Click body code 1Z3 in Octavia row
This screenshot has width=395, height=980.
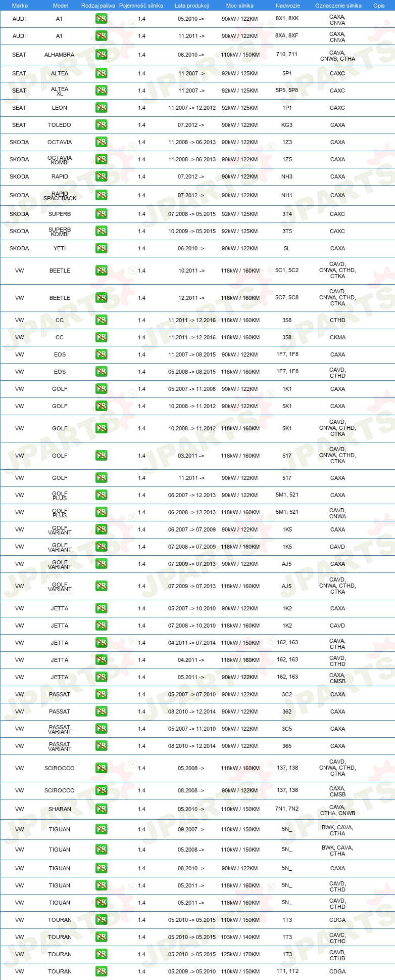(287, 142)
